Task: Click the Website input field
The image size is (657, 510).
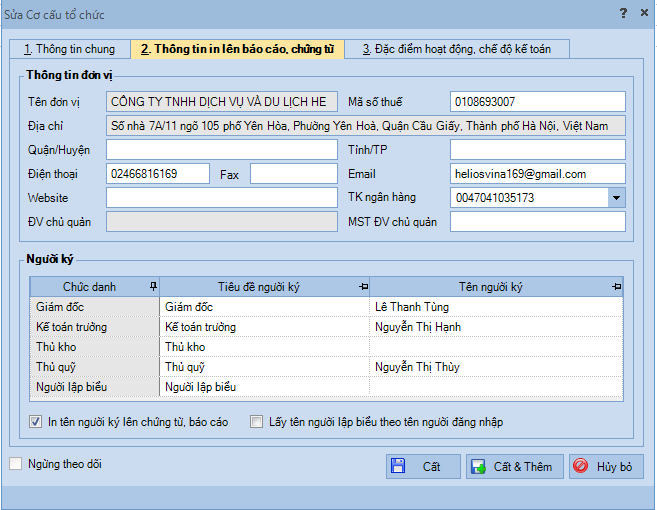Action: (x=222, y=197)
